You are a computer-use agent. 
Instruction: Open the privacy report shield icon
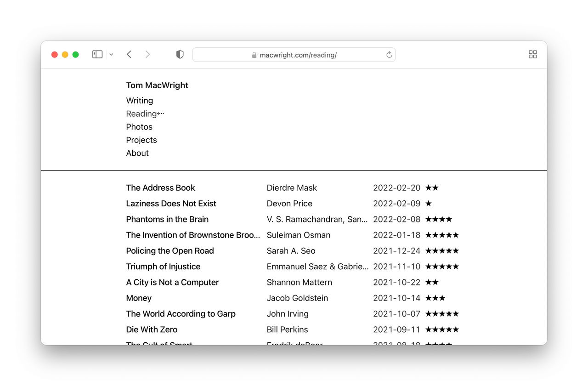coord(180,55)
